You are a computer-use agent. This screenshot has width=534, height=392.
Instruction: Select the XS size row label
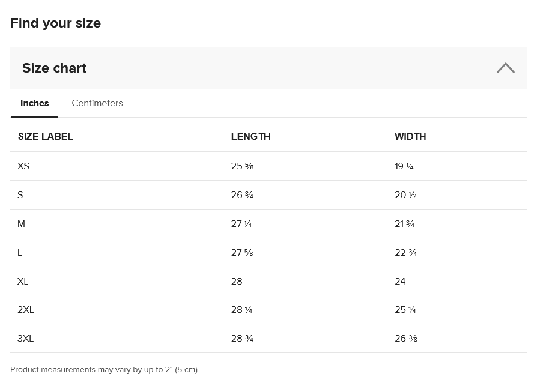pyautogui.click(x=23, y=166)
